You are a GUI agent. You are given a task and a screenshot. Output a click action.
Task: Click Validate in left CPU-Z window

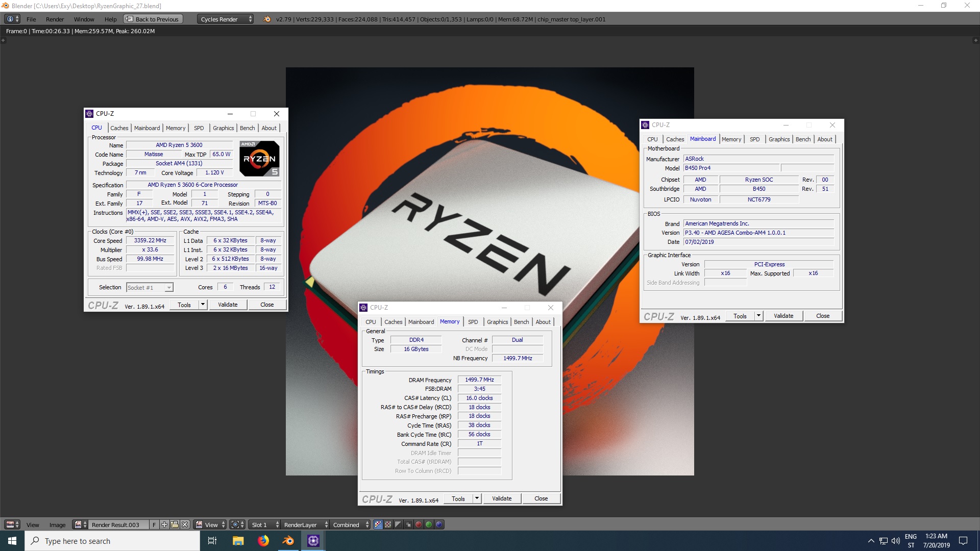tap(228, 305)
